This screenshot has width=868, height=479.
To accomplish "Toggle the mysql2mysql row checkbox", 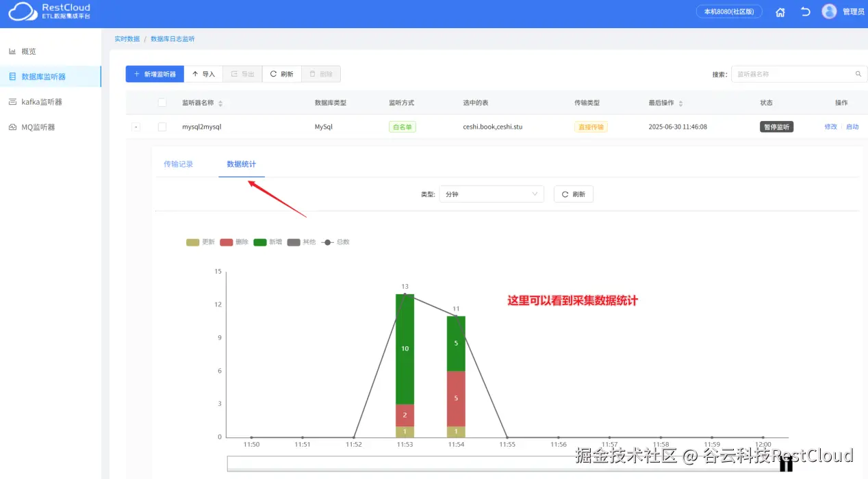I will (162, 127).
